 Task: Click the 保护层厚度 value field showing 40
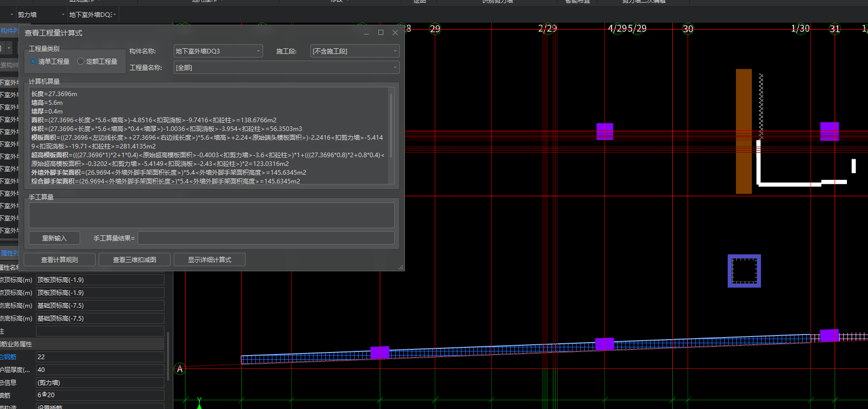(x=100, y=369)
